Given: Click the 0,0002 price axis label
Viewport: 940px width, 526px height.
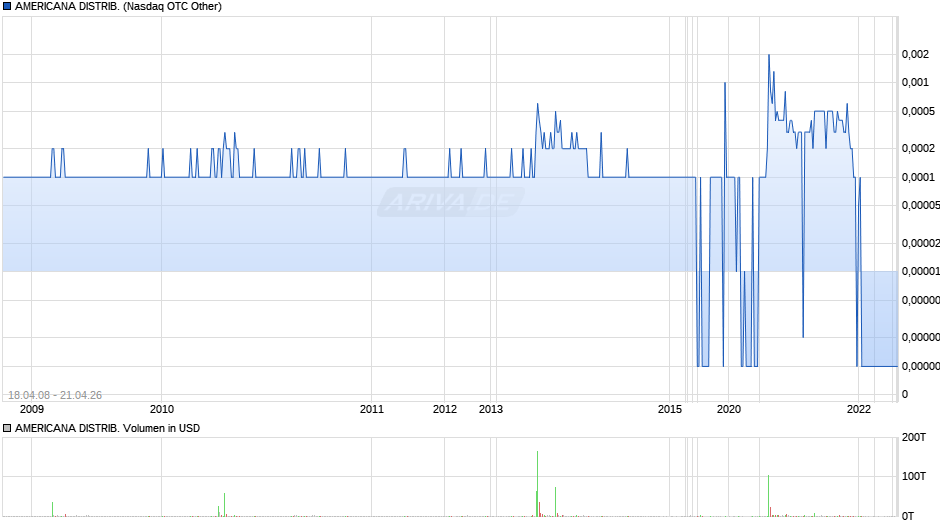Looking at the screenshot, I should click(918, 148).
